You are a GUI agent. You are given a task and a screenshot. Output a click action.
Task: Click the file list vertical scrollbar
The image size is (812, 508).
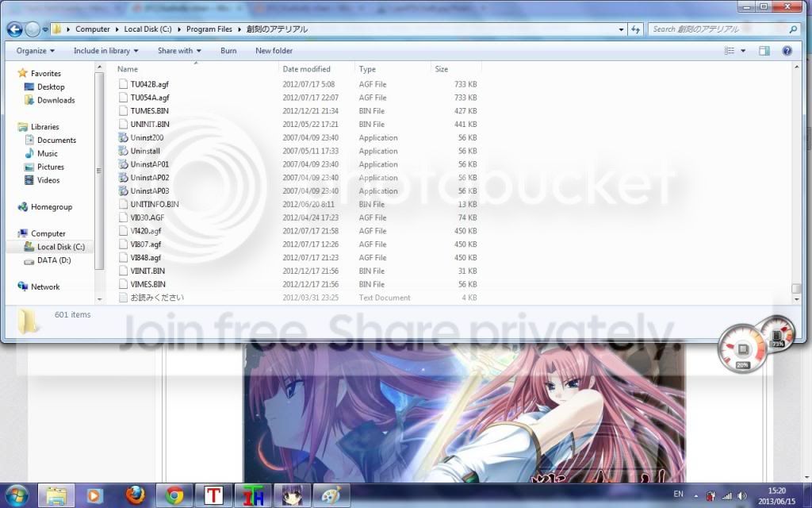click(x=795, y=183)
